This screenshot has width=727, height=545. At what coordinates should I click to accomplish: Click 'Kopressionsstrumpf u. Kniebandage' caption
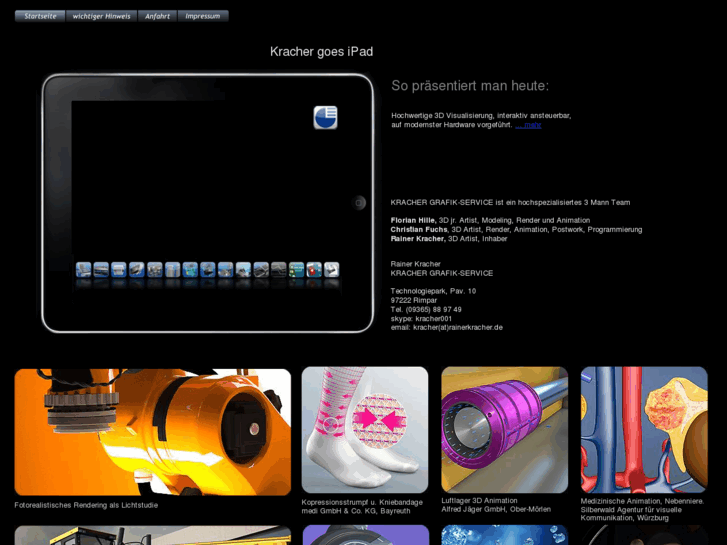coord(362,502)
